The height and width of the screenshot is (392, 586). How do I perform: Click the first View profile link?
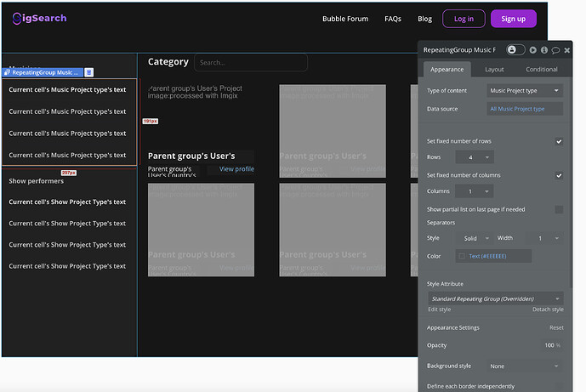236,169
